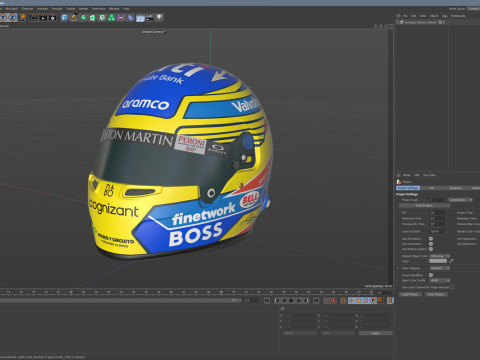Toggle Rotation keyframe recording
This screenshot has width=480, height=360.
(366, 300)
